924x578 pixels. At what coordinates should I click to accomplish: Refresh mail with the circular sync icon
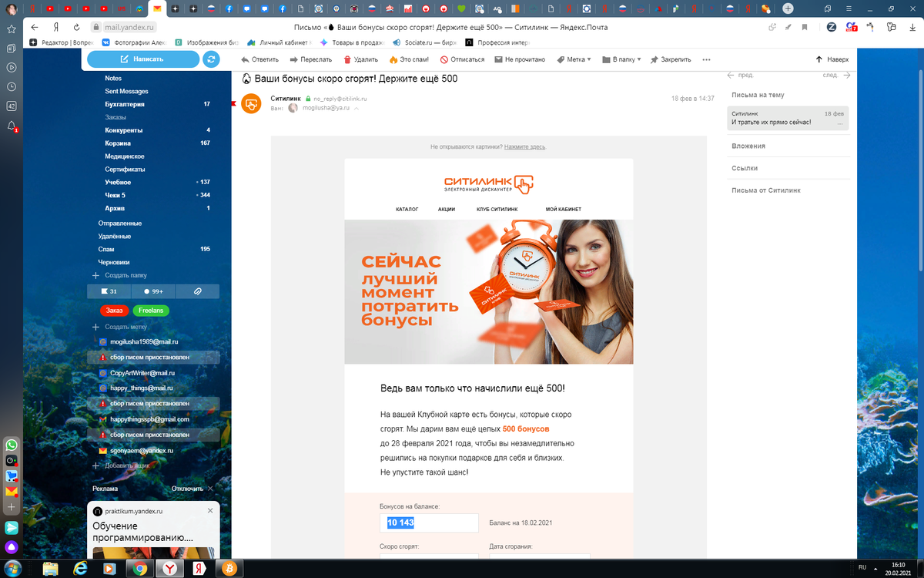click(x=211, y=59)
